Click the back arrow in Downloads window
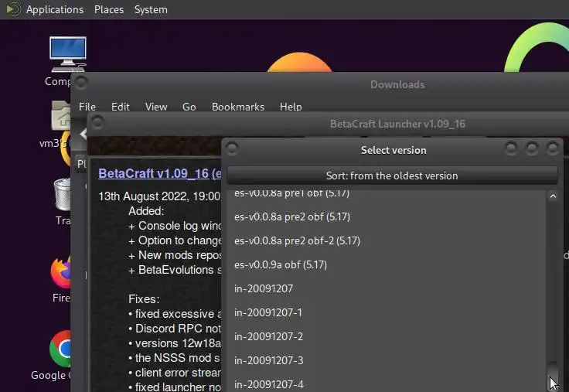Screen dimensions: 569x392 coord(83,134)
